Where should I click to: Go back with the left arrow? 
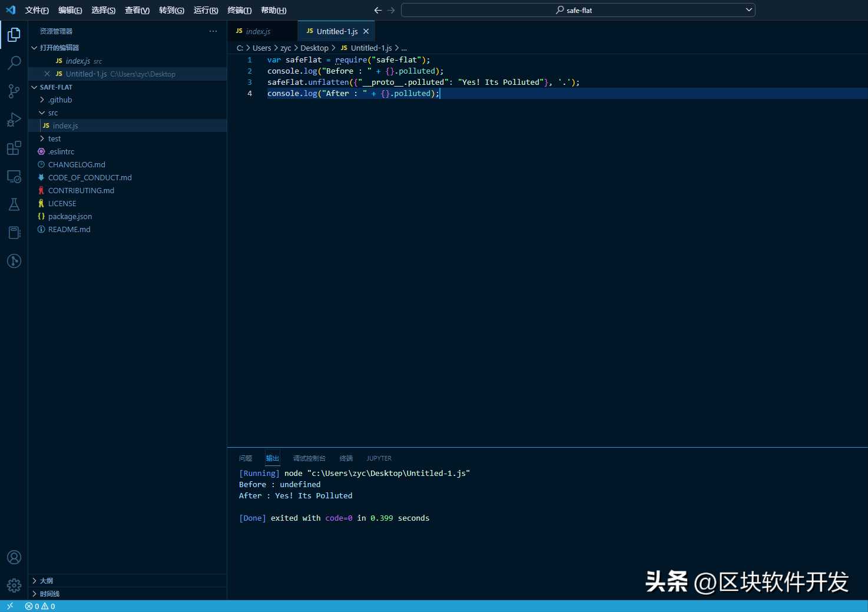378,10
